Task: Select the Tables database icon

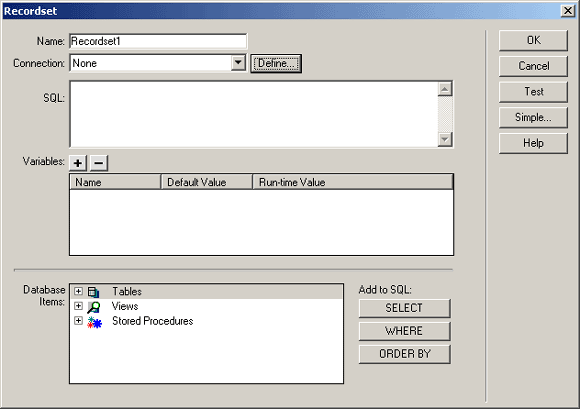Action: [x=94, y=292]
